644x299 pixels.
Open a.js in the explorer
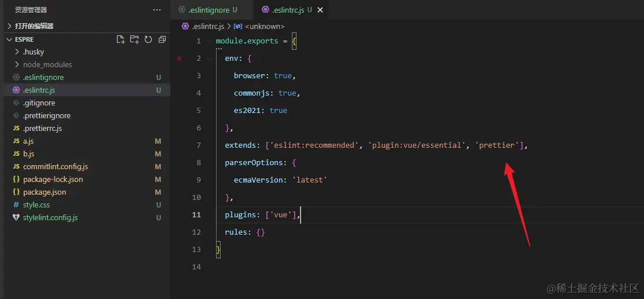click(28, 141)
